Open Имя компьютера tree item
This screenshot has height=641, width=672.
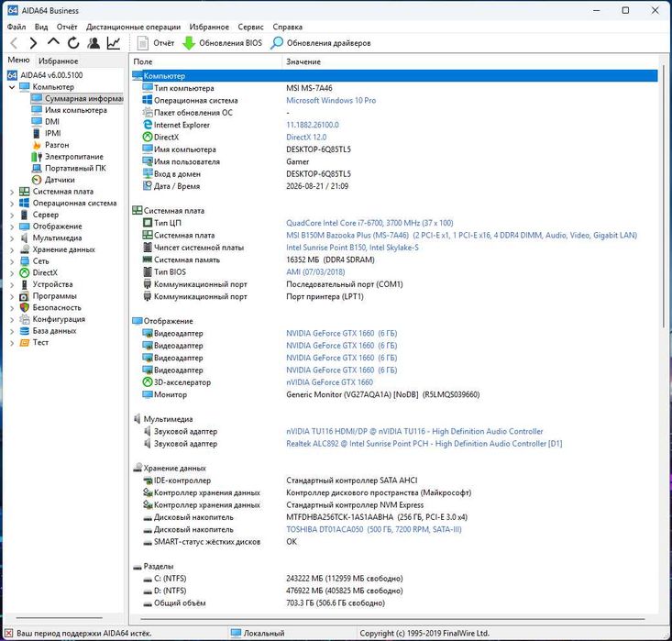(x=69, y=110)
